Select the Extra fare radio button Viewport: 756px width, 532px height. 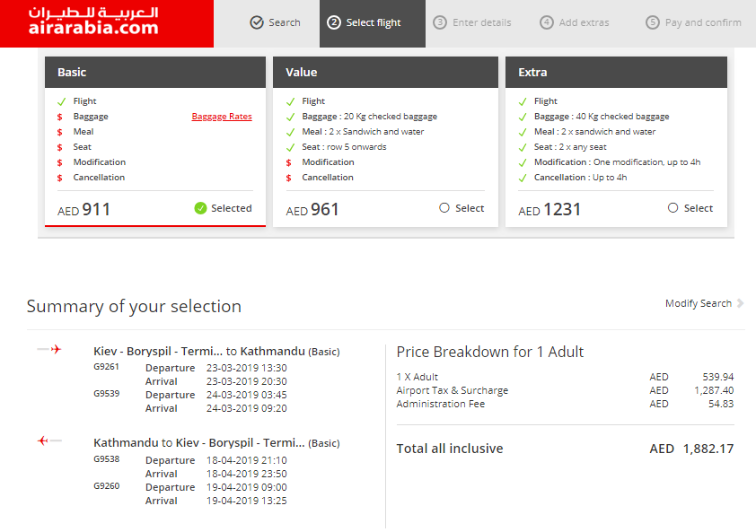(x=672, y=208)
